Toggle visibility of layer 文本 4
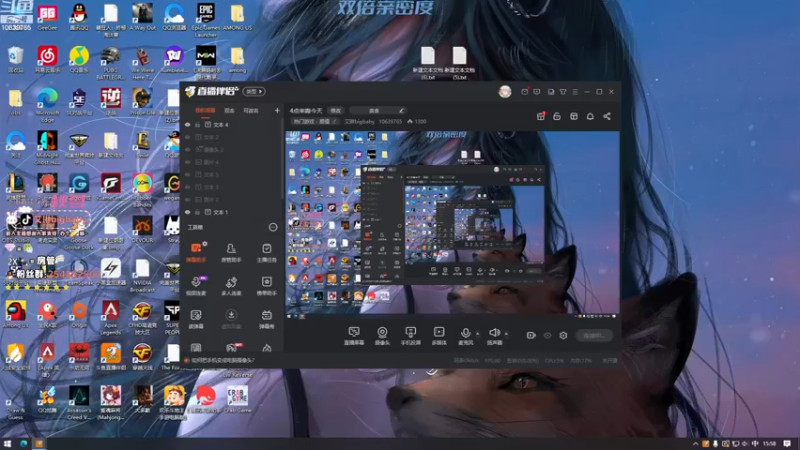The image size is (800, 450). [x=188, y=124]
